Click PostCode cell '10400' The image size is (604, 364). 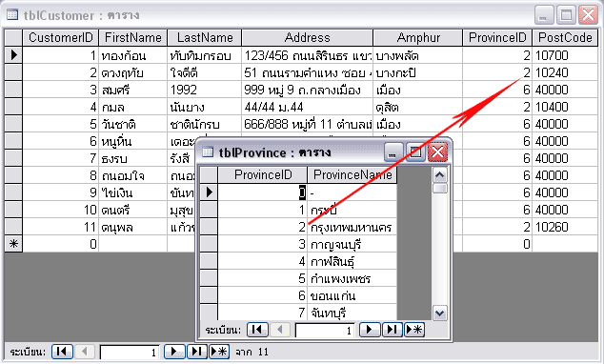(565, 107)
